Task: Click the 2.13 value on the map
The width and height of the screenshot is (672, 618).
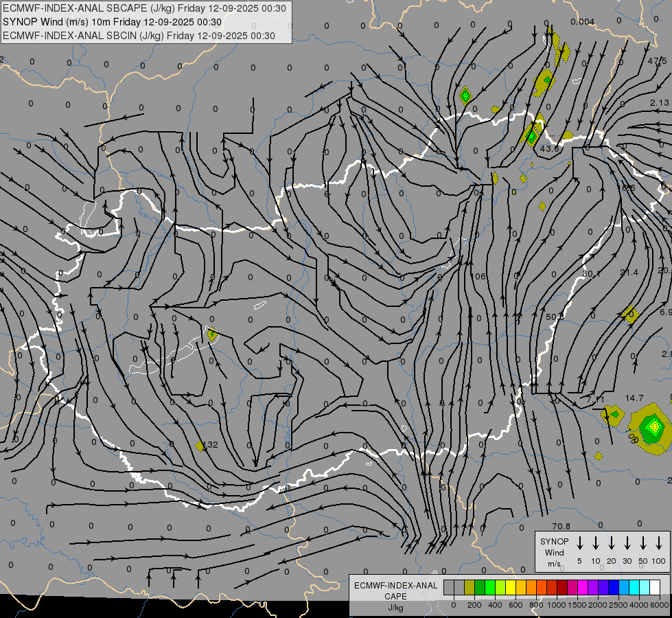Action: pos(659,103)
